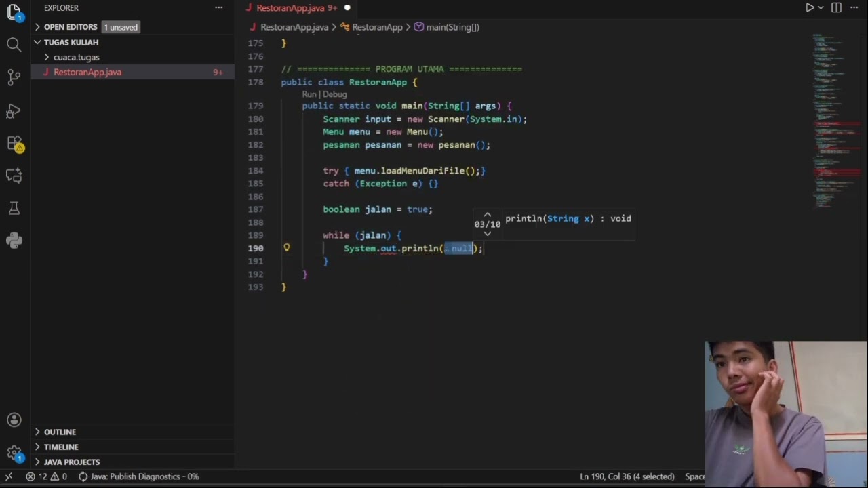The width and height of the screenshot is (868, 488).
Task: Open the editor more actions ellipsis
Action: [x=854, y=7]
